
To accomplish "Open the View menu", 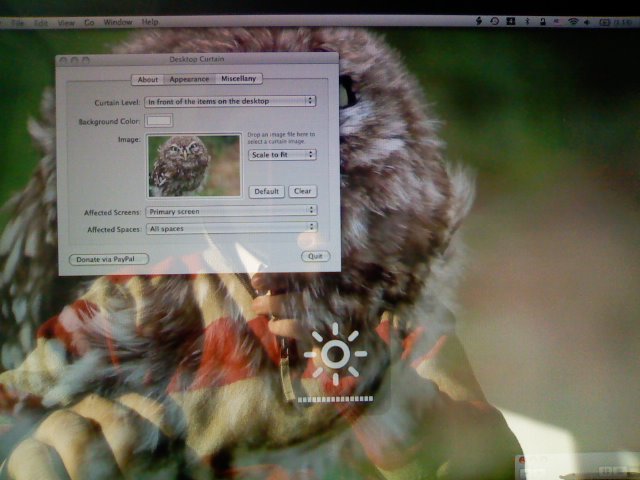I will [66, 23].
